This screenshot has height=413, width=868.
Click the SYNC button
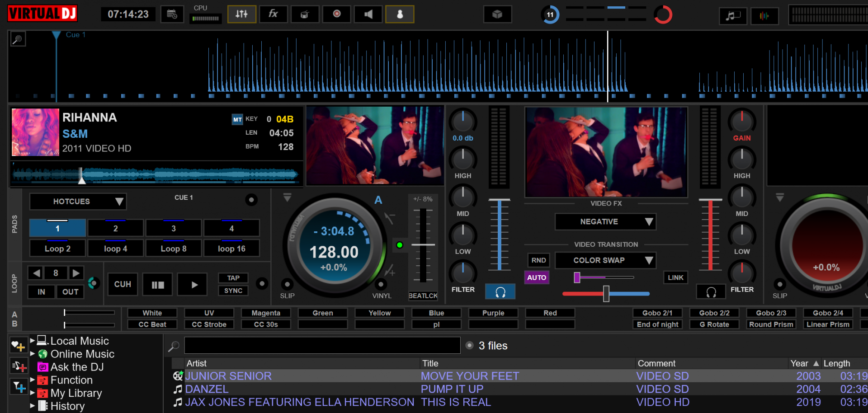pos(233,291)
